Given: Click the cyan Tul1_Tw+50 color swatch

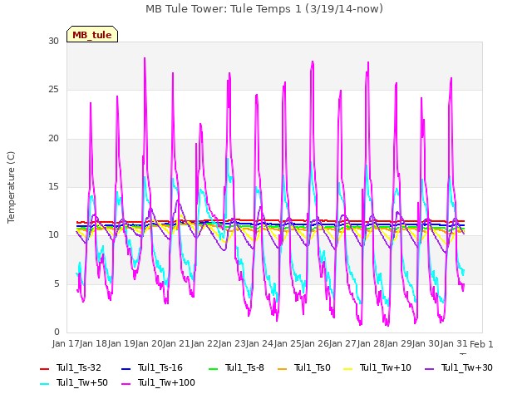Looking at the screenshot, I should 44,384.
